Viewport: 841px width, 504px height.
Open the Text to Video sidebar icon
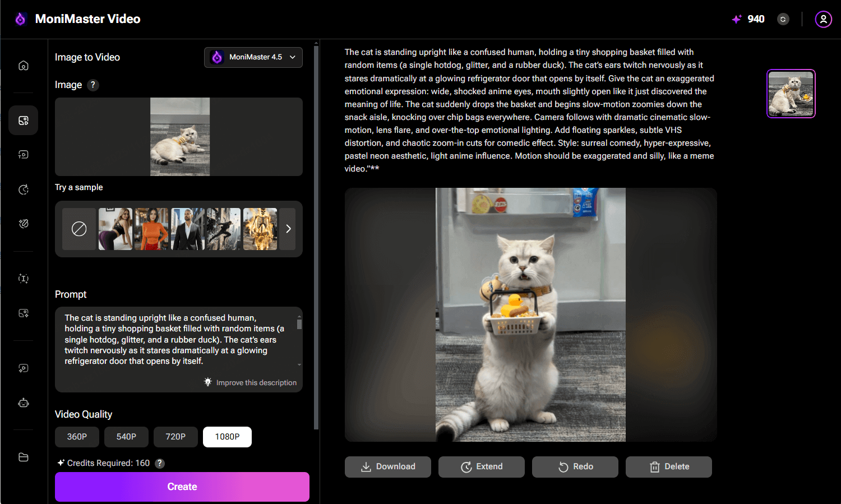click(23, 154)
